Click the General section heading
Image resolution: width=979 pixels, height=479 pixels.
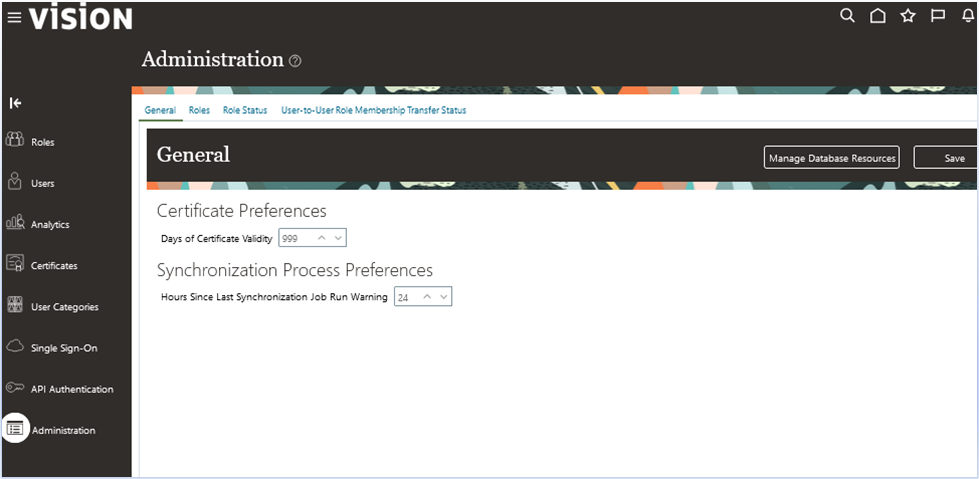193,154
